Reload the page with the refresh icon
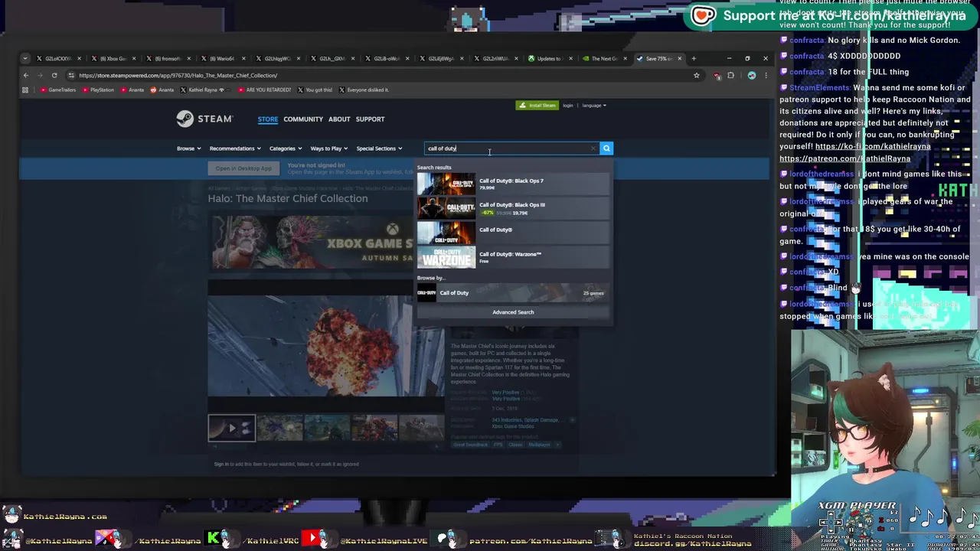980x551 pixels. [x=54, y=75]
